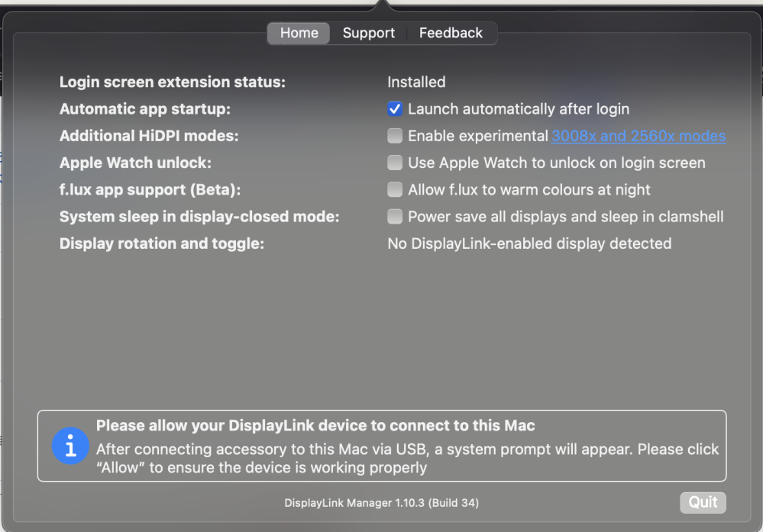Quit DisplayLink Manager
The width and height of the screenshot is (763, 532).
coord(702,502)
